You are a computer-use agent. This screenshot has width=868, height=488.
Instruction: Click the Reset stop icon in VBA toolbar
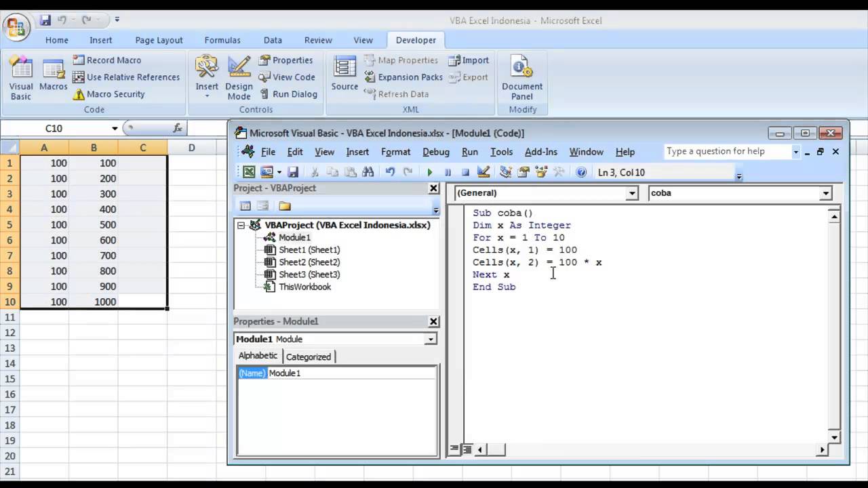465,172
